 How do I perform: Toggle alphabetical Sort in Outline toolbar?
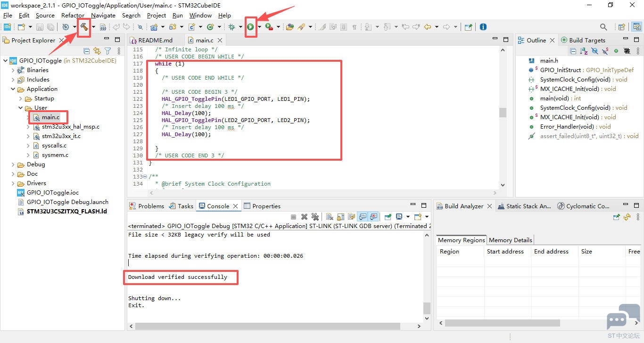584,51
